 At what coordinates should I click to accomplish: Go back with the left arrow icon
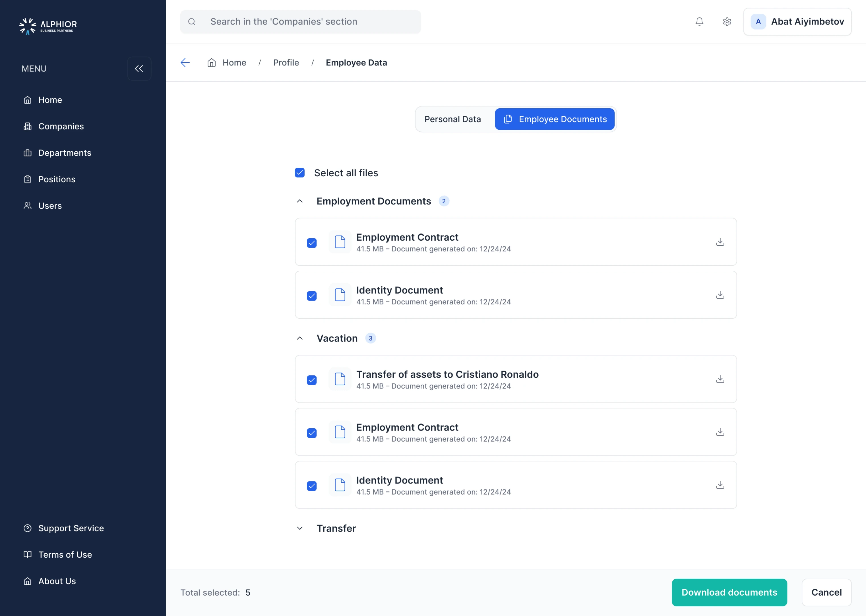click(185, 63)
